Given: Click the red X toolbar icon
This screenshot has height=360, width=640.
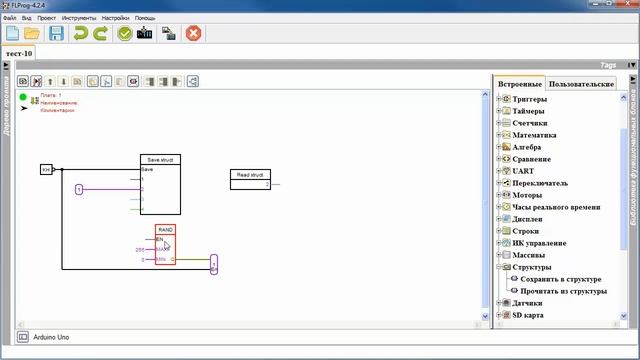Looking at the screenshot, I should [193, 33].
